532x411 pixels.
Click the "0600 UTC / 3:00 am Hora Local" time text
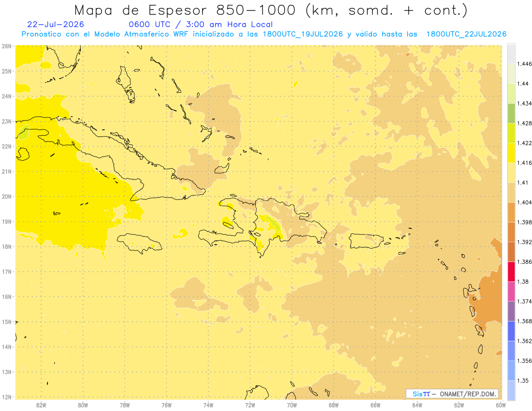click(x=200, y=25)
